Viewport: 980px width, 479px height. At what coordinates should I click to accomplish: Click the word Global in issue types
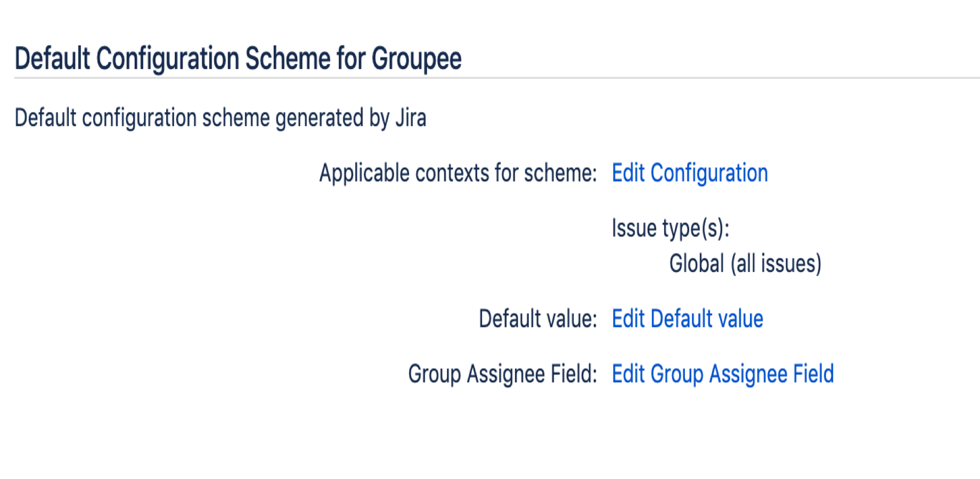pos(697,264)
